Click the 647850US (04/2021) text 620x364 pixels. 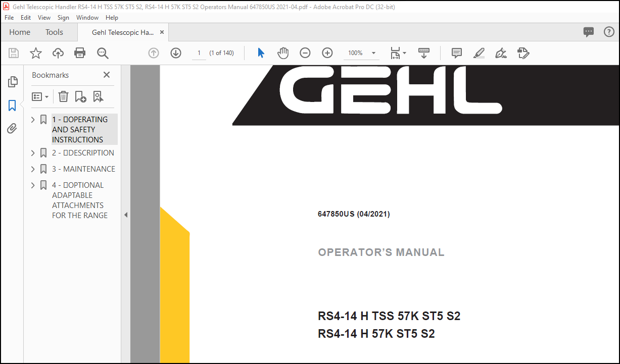pyautogui.click(x=354, y=214)
